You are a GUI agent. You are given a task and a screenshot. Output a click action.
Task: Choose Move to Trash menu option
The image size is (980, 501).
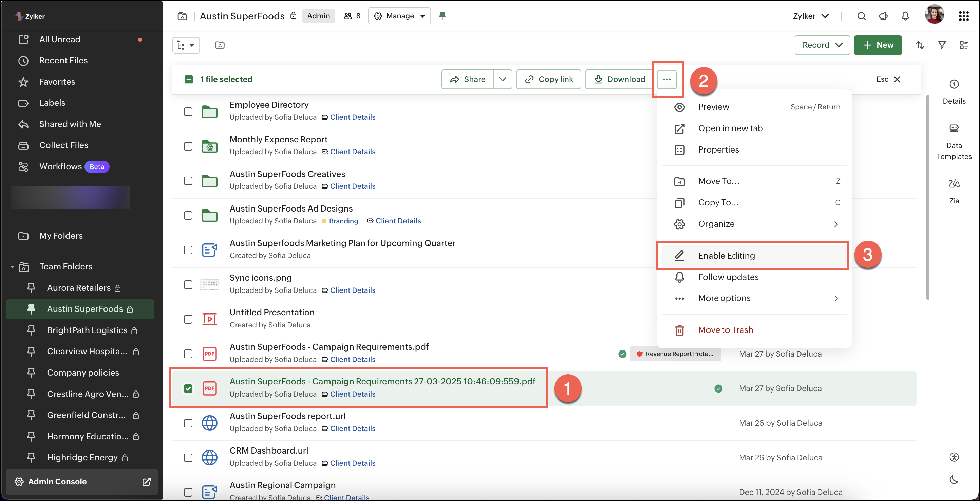(x=725, y=330)
